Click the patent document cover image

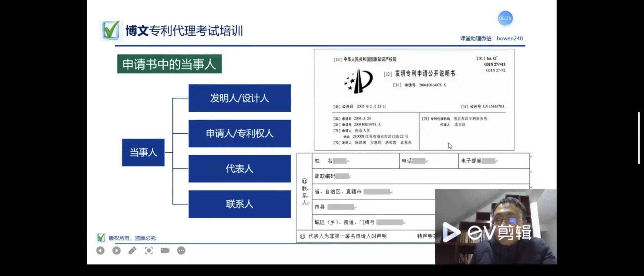tap(414, 100)
